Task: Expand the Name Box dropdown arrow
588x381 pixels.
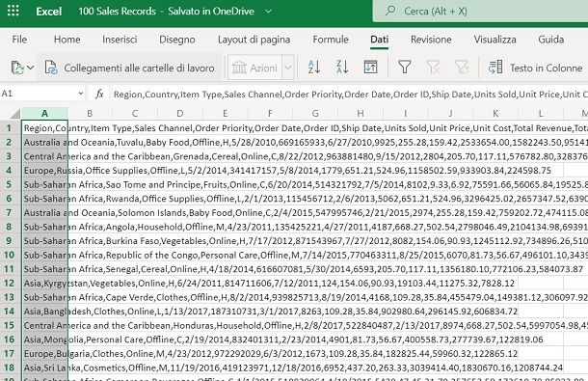Action: point(80,94)
